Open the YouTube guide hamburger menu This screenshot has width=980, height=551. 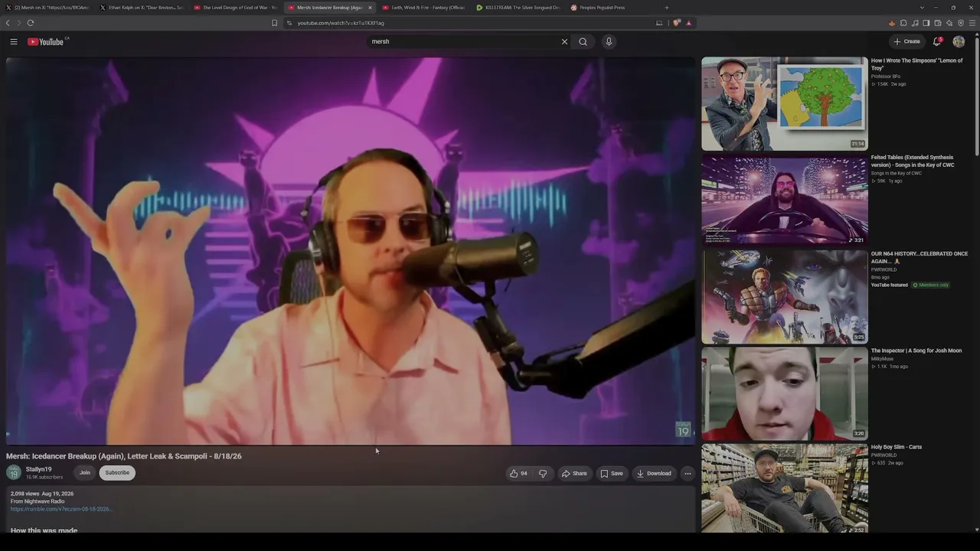tap(14, 41)
